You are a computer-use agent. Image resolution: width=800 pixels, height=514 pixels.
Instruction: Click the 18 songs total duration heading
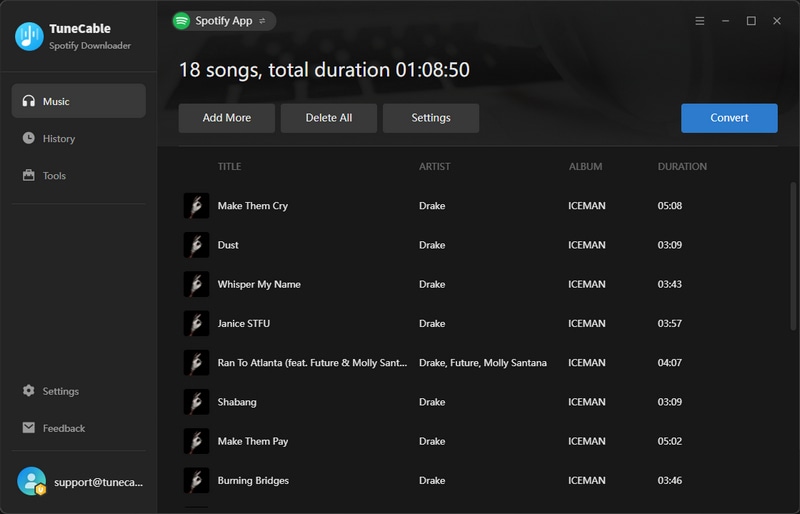(324, 70)
